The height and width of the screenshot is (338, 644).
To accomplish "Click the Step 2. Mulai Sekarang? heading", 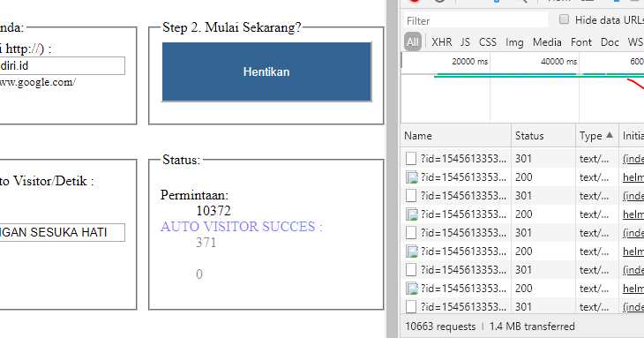I will click(x=232, y=27).
